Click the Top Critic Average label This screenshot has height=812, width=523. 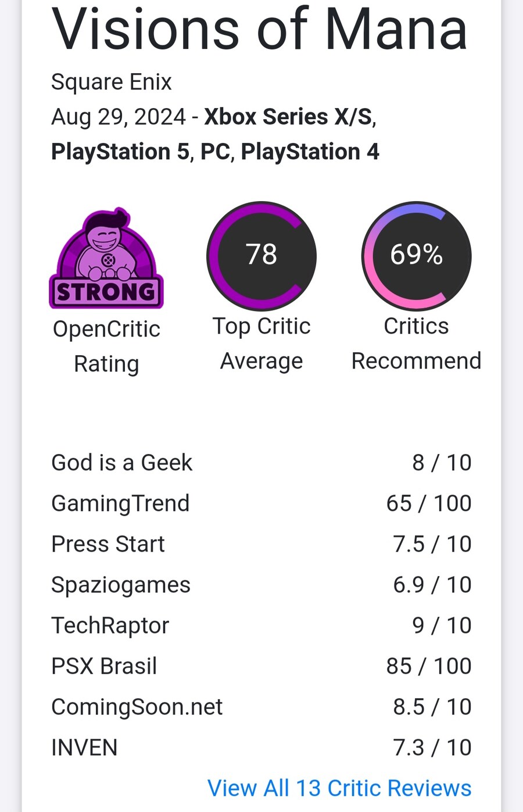click(261, 344)
